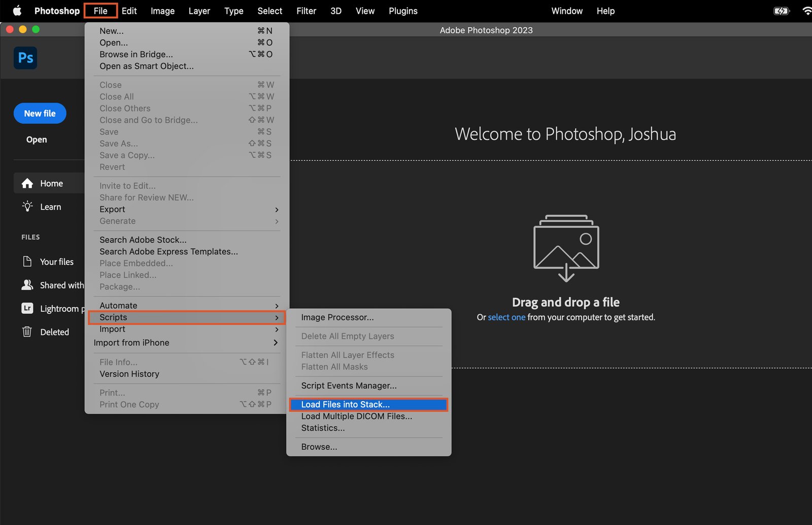Open Shared with you using its people icon

[x=28, y=285]
